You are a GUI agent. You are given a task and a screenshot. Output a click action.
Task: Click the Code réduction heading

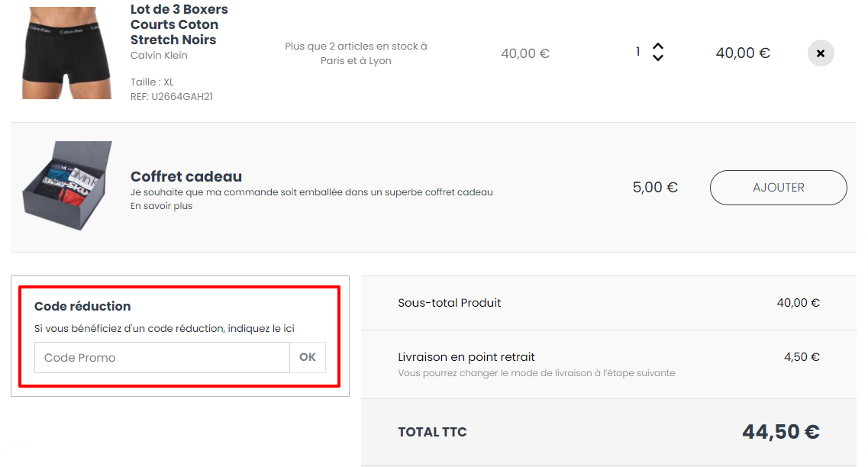(82, 306)
